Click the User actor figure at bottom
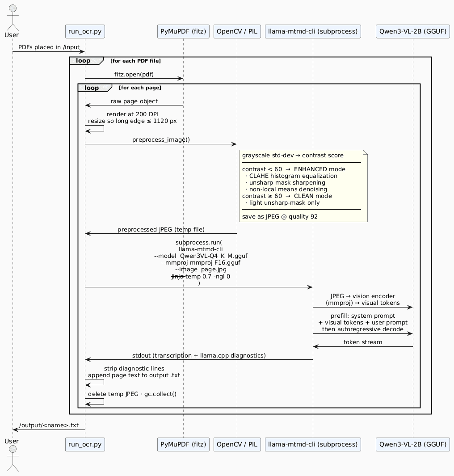The width and height of the screenshot is (454, 476). [x=13, y=459]
